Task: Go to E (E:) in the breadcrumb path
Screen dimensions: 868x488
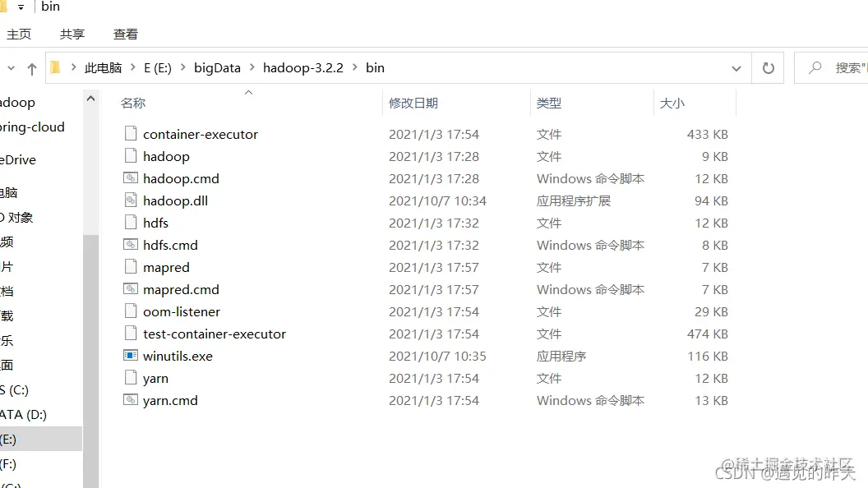Action: point(158,67)
